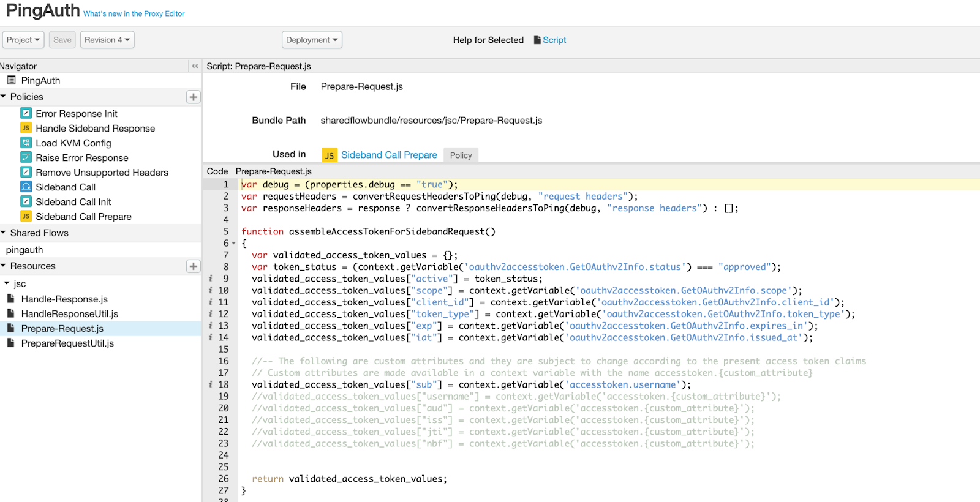Click the PrepareRequestUtil.js file icon
980x502 pixels.
point(10,343)
